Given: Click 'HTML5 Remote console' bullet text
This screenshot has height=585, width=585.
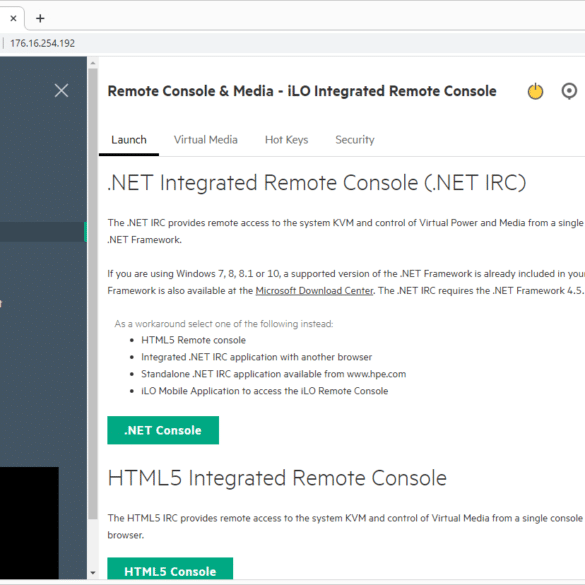Looking at the screenshot, I should click(193, 340).
